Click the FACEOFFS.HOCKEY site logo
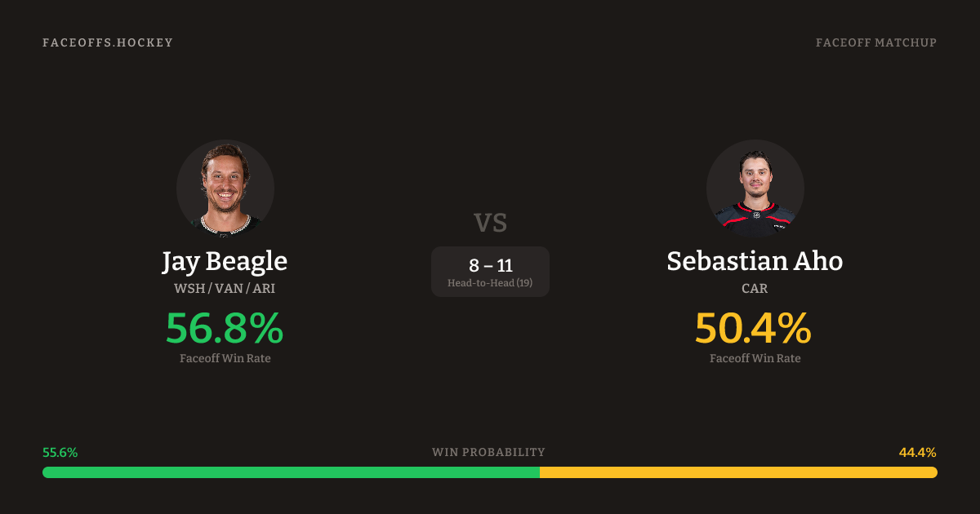 (108, 42)
